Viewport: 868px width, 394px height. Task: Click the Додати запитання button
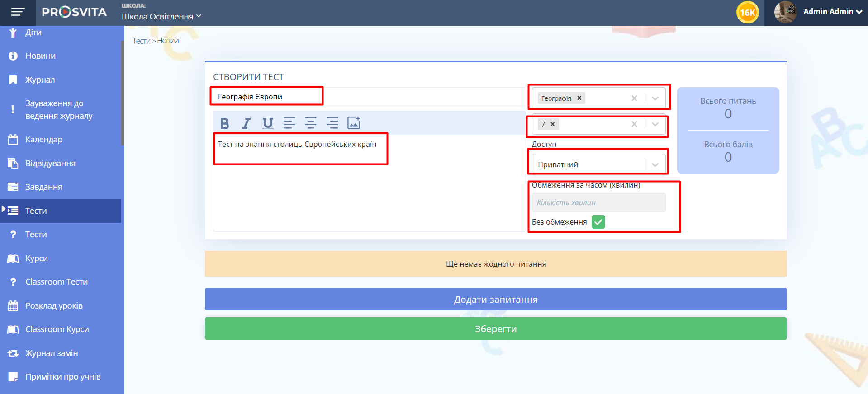pyautogui.click(x=496, y=299)
